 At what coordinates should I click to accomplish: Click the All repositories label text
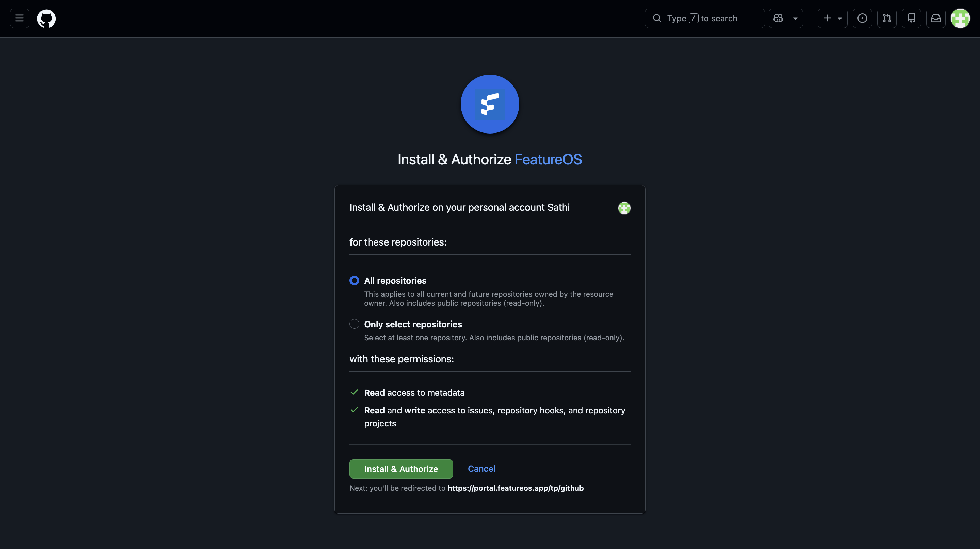tap(395, 281)
